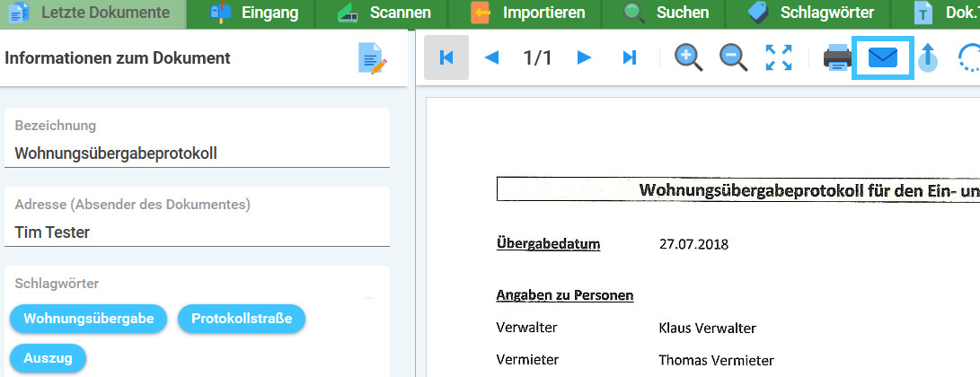Select the Auszug keyword tag

coord(49,358)
